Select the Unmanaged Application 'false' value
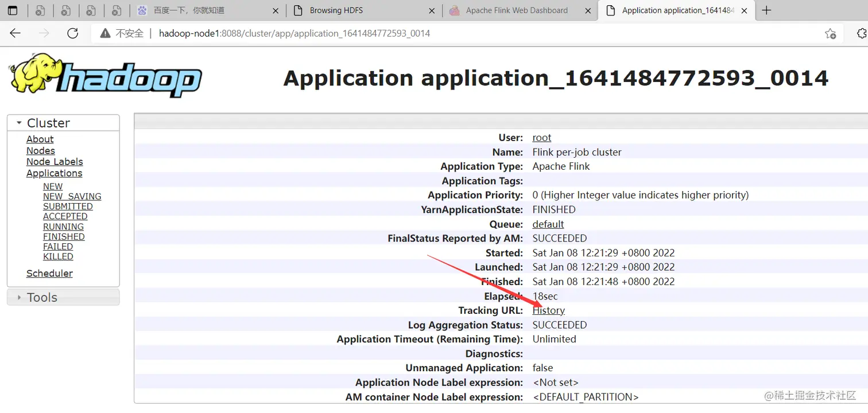This screenshot has width=868, height=413. [543, 368]
